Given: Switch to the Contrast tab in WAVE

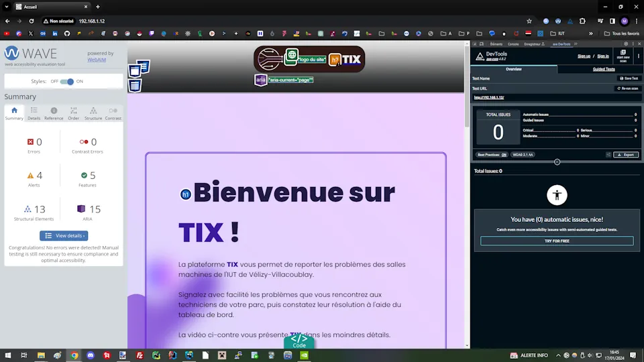Looking at the screenshot, I should point(113,113).
